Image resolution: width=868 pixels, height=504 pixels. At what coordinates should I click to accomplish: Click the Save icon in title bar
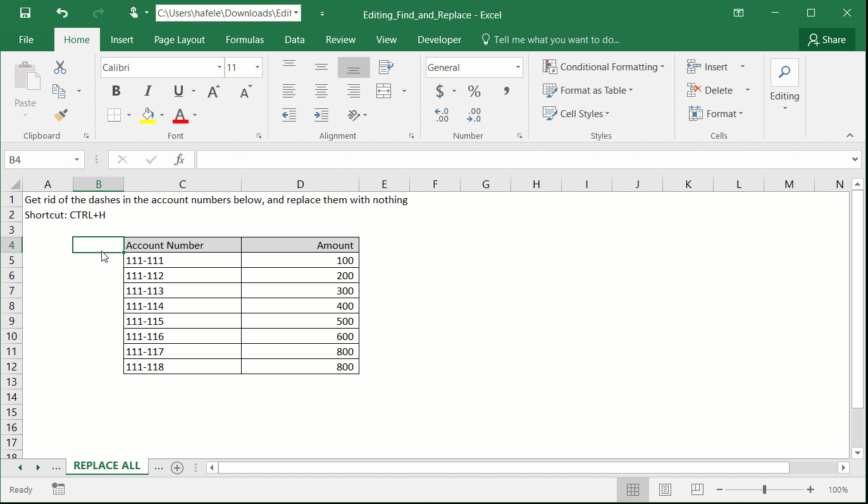coord(26,13)
